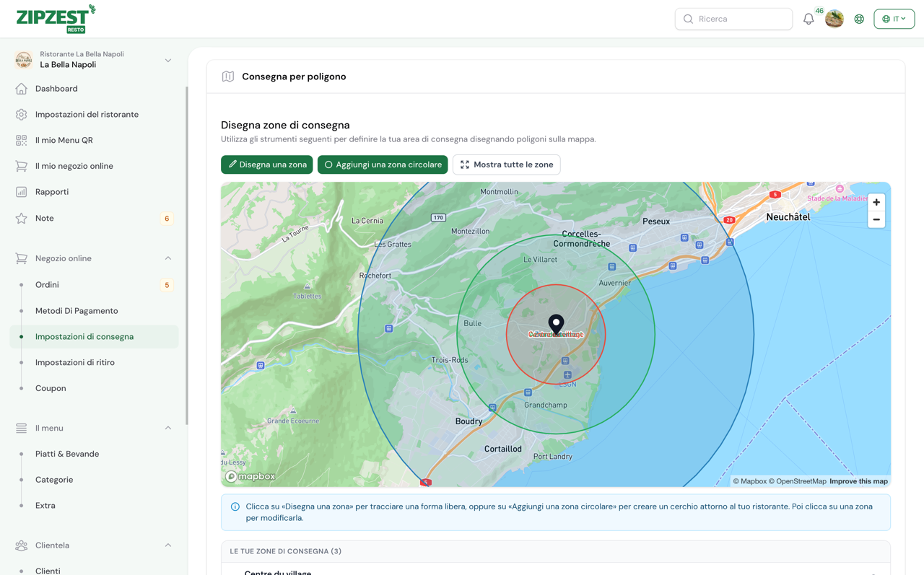Click the restaurant location pin on the map
The image size is (924, 575).
[556, 324]
